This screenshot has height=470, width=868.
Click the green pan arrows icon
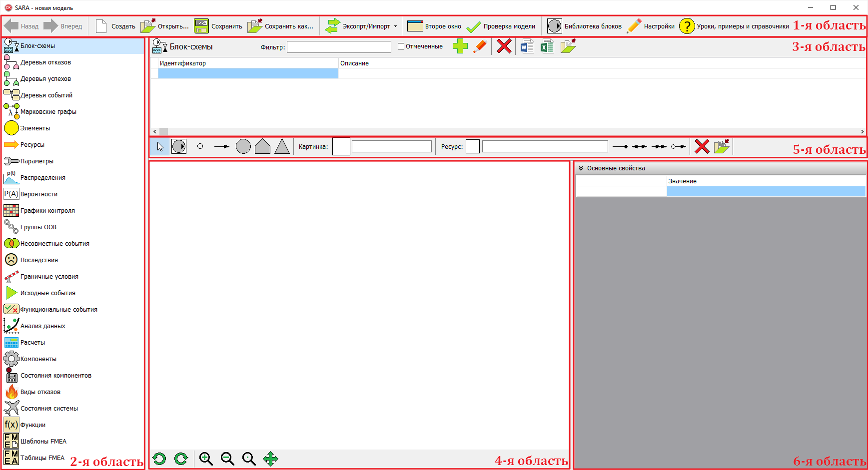[x=270, y=459]
